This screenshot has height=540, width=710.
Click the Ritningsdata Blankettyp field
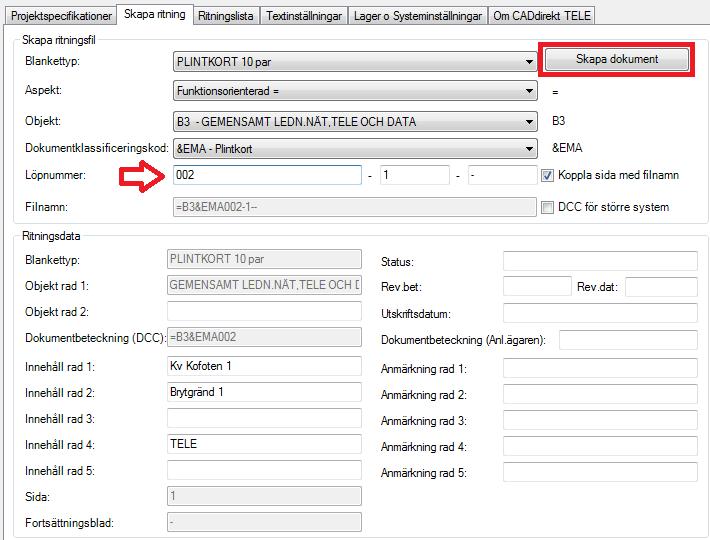coord(264,259)
